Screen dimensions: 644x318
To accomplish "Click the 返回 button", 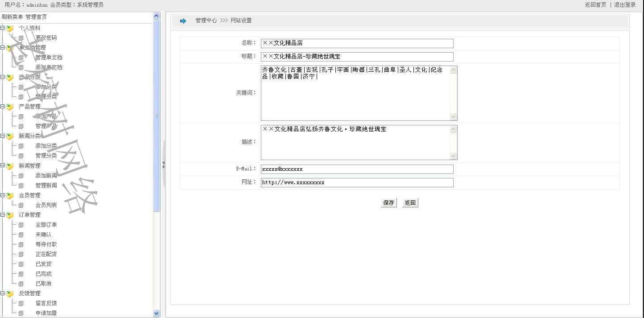I will point(410,203).
